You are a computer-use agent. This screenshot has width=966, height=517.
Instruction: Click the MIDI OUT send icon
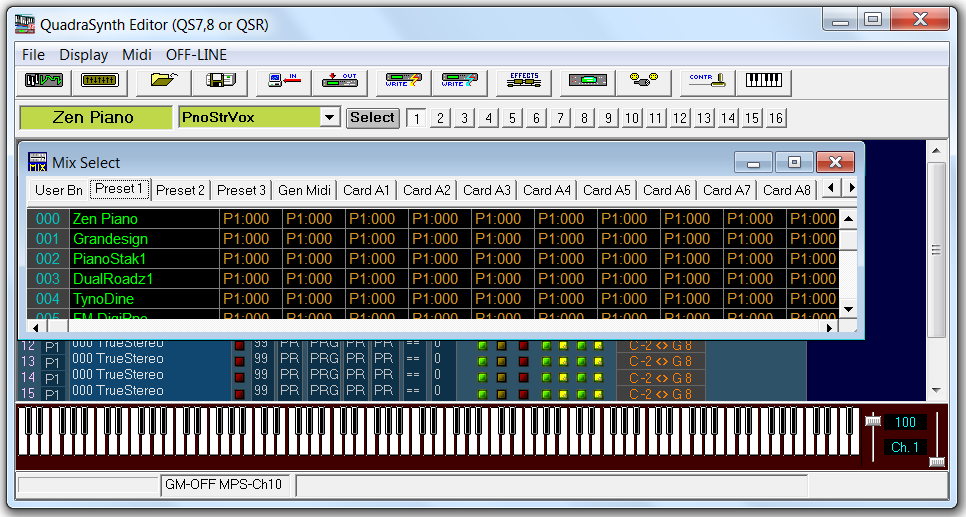tap(340, 81)
